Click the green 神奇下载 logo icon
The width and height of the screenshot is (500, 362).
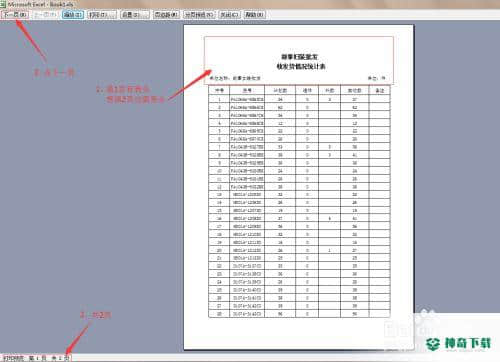(x=433, y=343)
